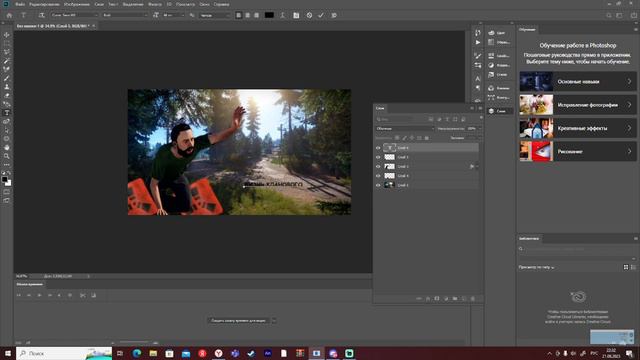Click the search magnifier icon at top right
The height and width of the screenshot is (360, 640).
point(609,15)
